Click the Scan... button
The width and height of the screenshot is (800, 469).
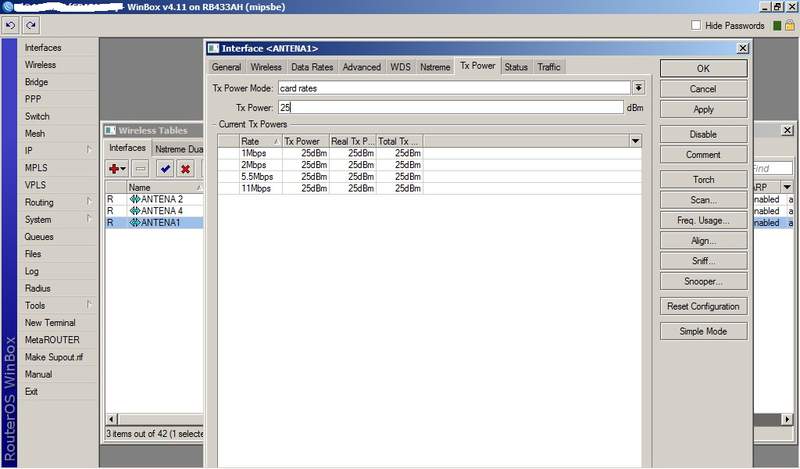tap(703, 200)
